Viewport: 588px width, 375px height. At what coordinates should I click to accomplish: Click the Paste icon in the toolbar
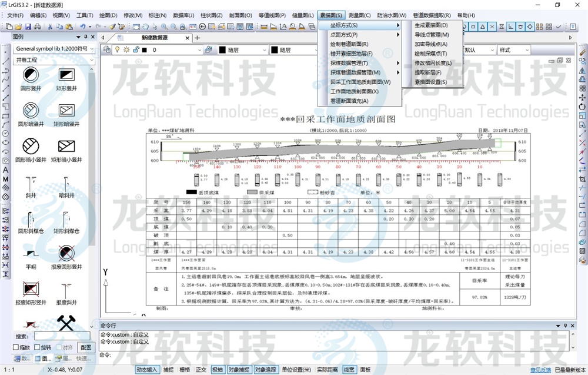click(x=69, y=26)
